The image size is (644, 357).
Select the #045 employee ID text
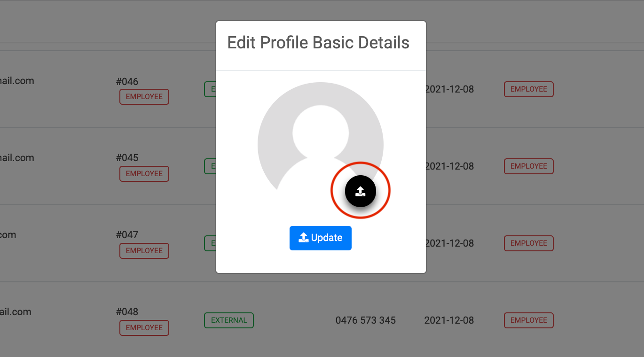tap(127, 158)
